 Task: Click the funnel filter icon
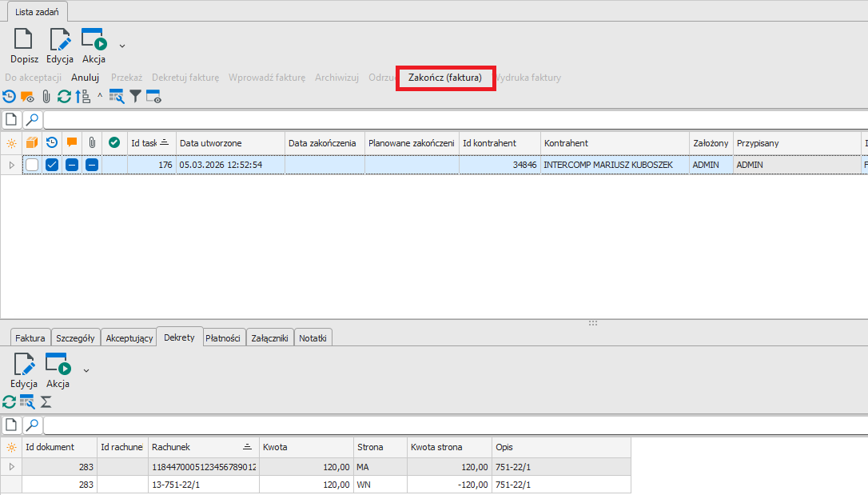(x=135, y=97)
